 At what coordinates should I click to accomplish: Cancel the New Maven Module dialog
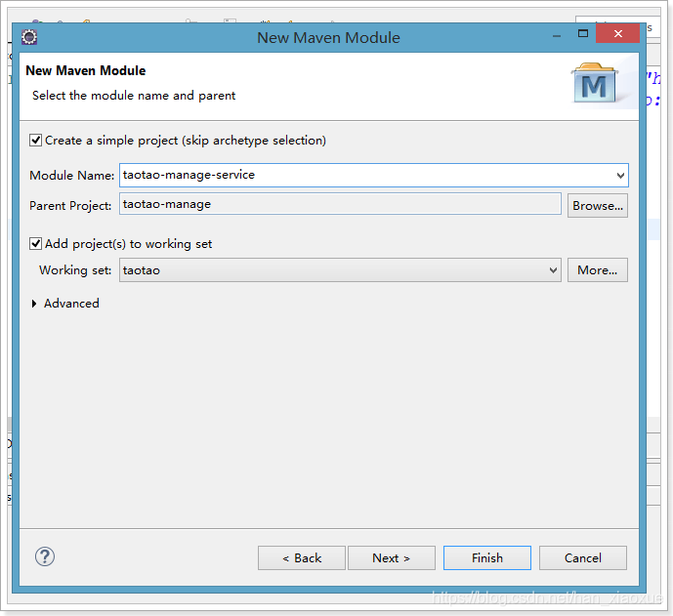tap(583, 558)
